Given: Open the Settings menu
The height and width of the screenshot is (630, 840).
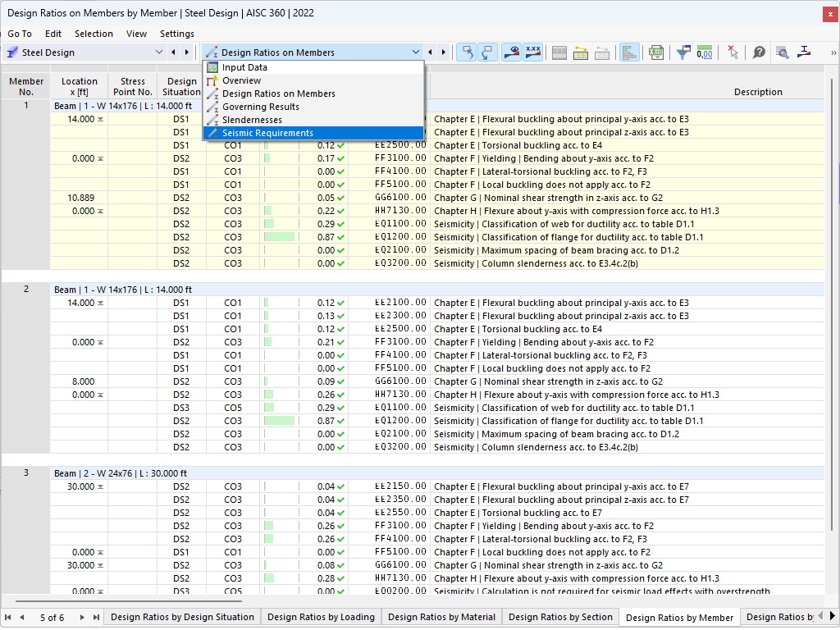Looking at the screenshot, I should coord(177,34).
